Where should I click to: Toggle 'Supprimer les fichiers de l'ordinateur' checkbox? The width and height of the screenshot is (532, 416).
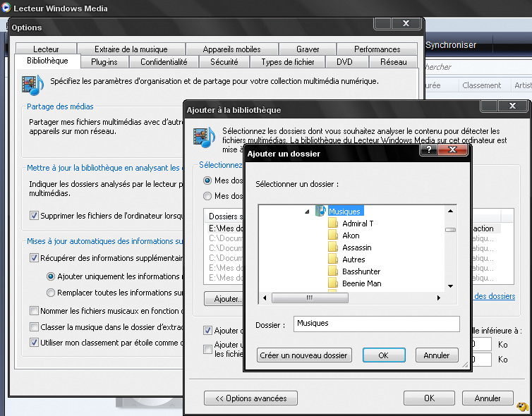pos(34,215)
